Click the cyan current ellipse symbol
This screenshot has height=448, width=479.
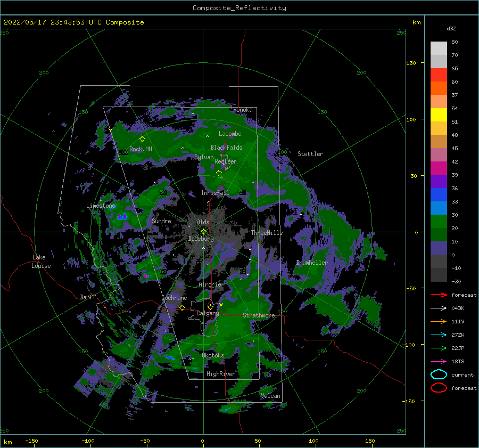pyautogui.click(x=439, y=374)
